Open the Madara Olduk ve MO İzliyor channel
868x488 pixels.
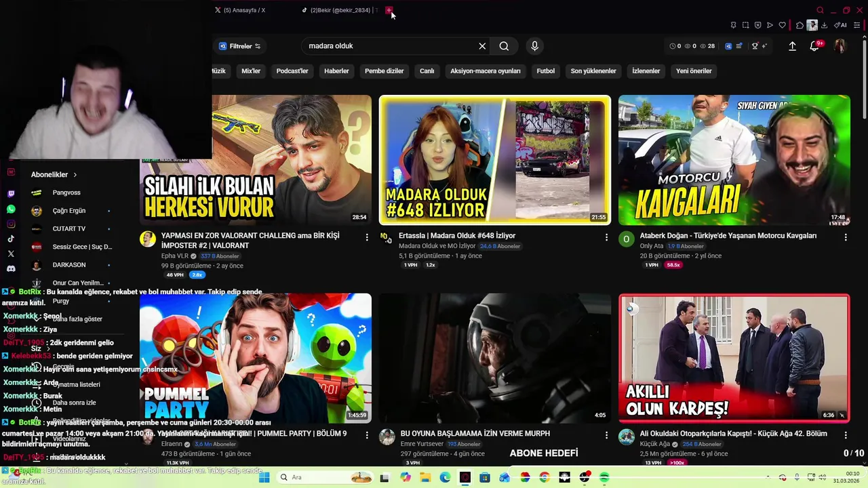click(x=437, y=246)
